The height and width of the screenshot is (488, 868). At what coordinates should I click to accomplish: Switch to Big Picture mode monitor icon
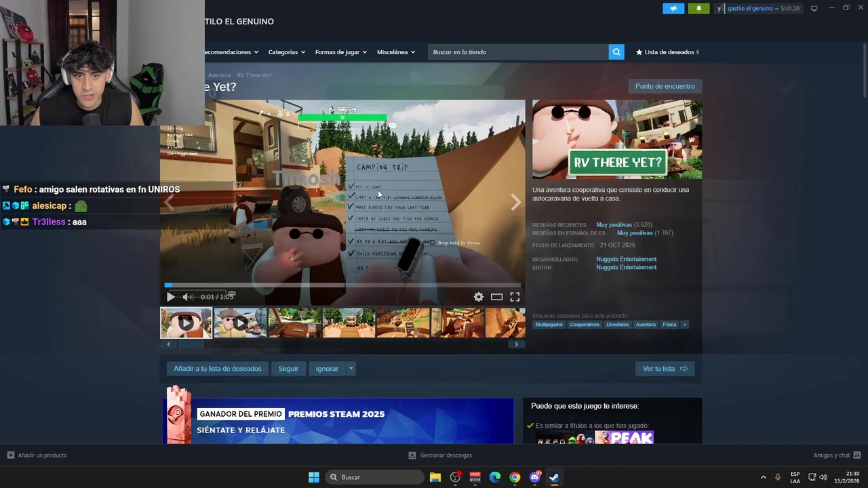click(x=814, y=8)
